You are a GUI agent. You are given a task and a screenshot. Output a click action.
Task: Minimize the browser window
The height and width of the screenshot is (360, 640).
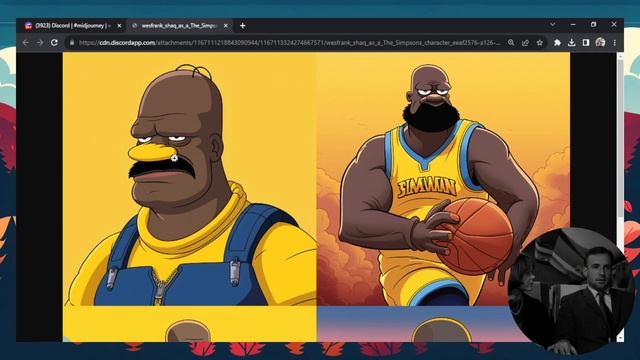pyautogui.click(x=573, y=24)
